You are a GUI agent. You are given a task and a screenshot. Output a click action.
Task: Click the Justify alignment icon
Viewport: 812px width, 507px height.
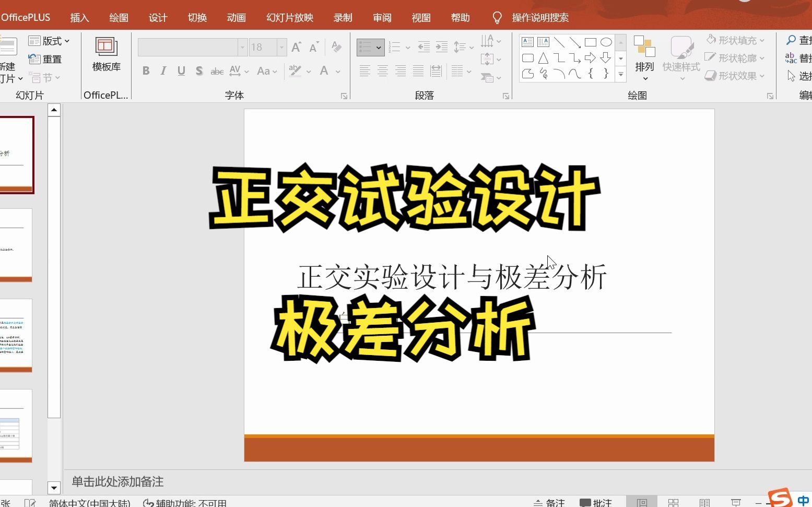(418, 71)
